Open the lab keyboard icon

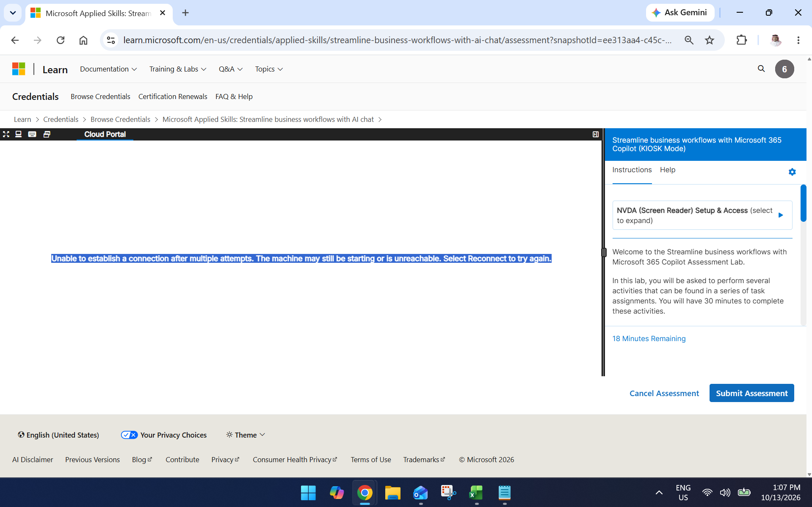(32, 134)
